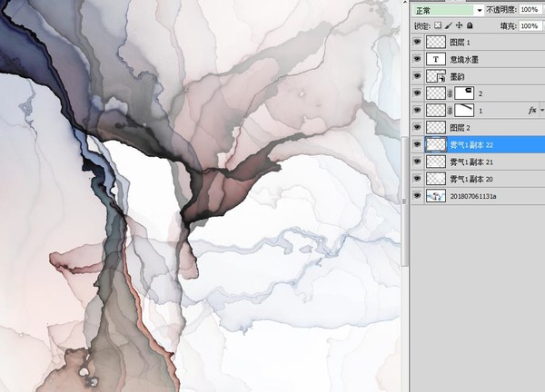This screenshot has width=545, height=392.
Task: Click pixel thumbnail of masked layer 1
Action: coord(436,111)
